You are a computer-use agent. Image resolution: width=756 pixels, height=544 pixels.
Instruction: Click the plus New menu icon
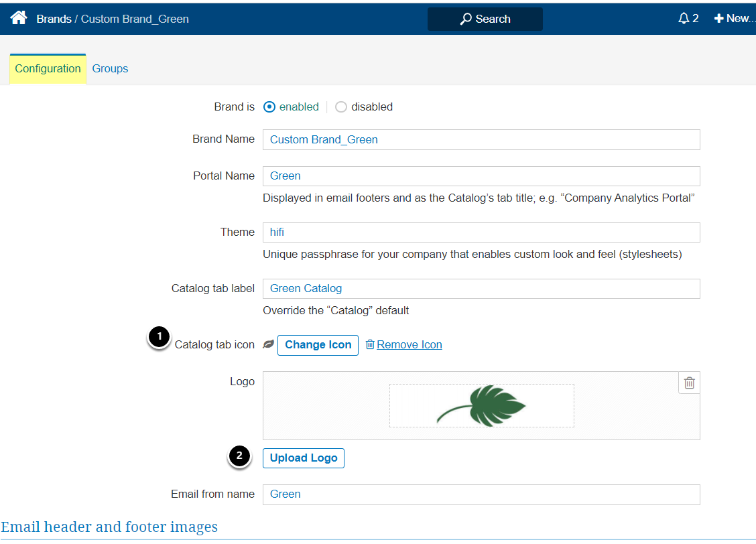pyautogui.click(x=719, y=19)
